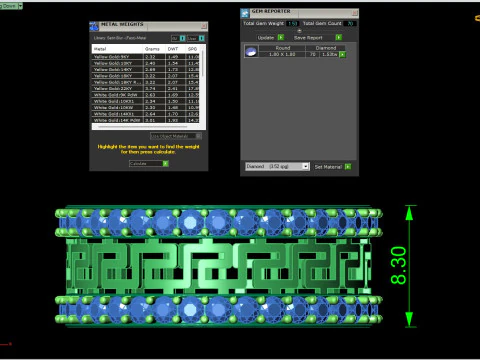The width and height of the screenshot is (480, 360).
Task: Open the Diamond material dropdown
Action: point(277,166)
